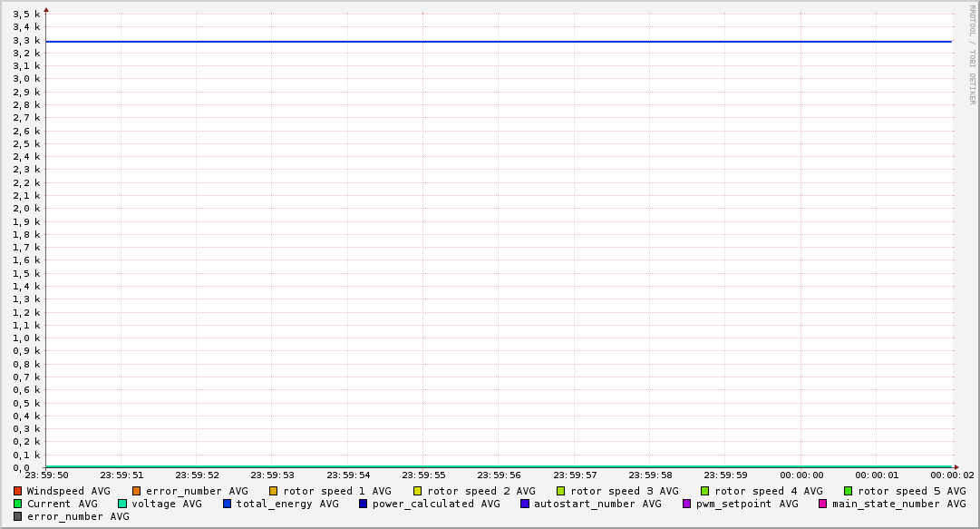980x529 pixels.
Task: Click the power_calculated AVG legend label
Action: (435, 504)
